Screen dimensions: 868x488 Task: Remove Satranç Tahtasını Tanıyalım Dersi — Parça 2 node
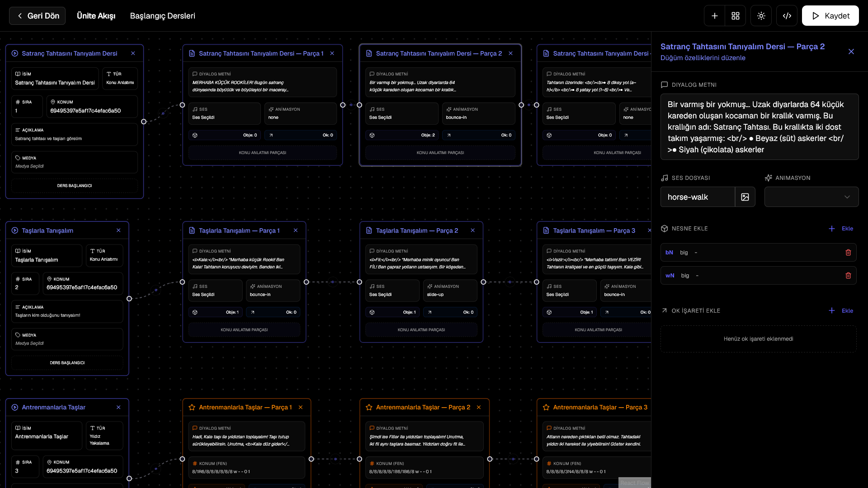[511, 53]
